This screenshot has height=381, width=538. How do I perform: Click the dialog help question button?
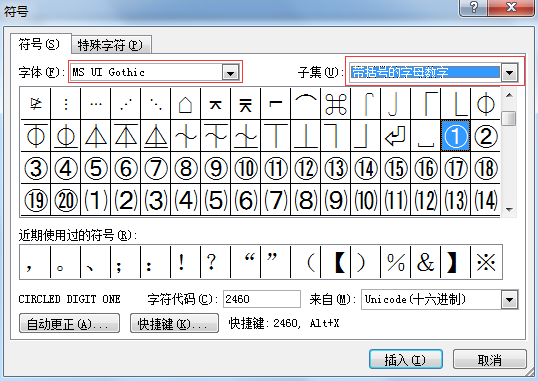tap(473, 7)
